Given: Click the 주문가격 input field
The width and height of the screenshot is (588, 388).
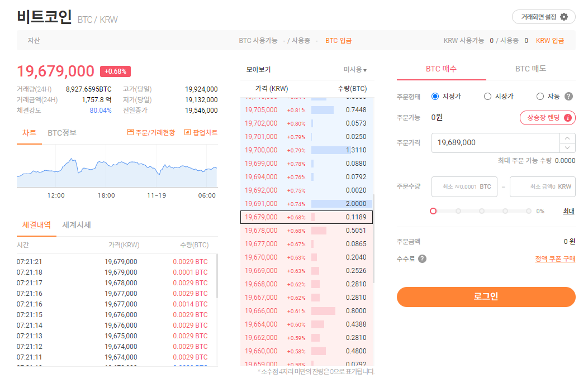Looking at the screenshot, I should [x=496, y=143].
